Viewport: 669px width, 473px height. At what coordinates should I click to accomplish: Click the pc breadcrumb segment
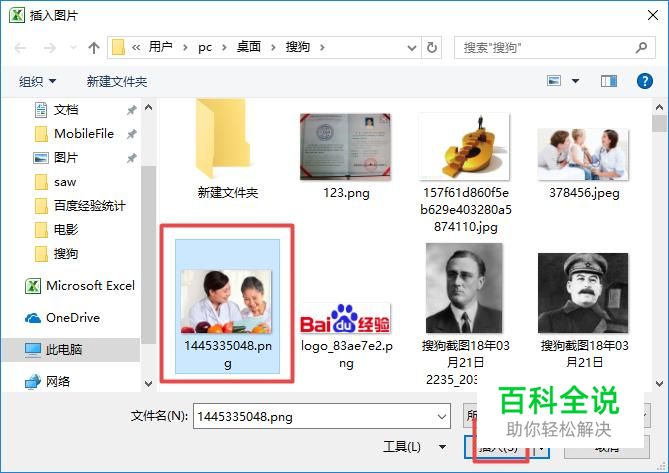[205, 47]
